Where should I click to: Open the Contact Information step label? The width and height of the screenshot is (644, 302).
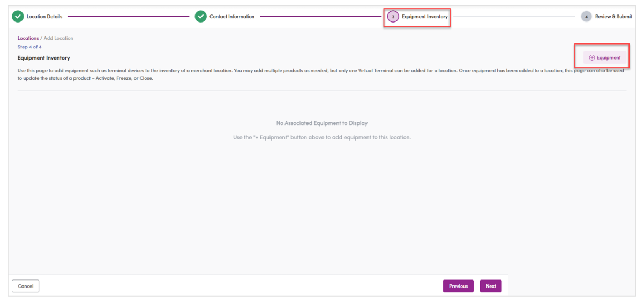[232, 17]
